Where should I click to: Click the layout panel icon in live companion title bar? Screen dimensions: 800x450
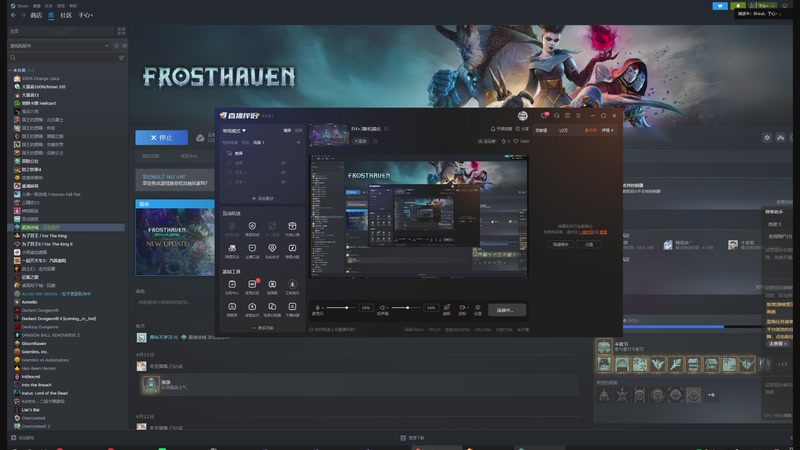[x=567, y=116]
